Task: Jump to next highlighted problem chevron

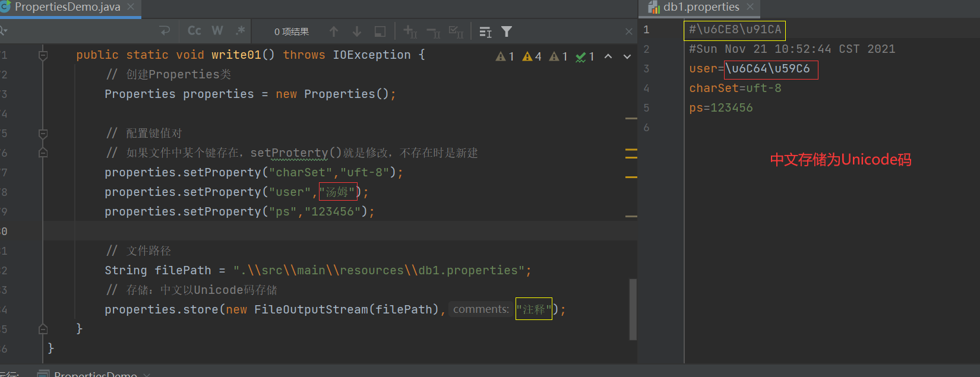Action: click(627, 56)
